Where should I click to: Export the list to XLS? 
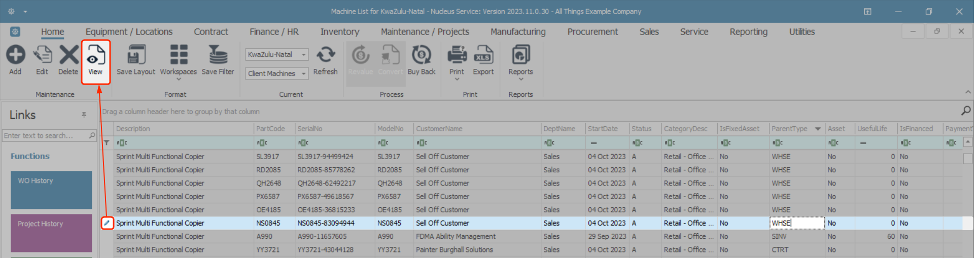coord(483,55)
